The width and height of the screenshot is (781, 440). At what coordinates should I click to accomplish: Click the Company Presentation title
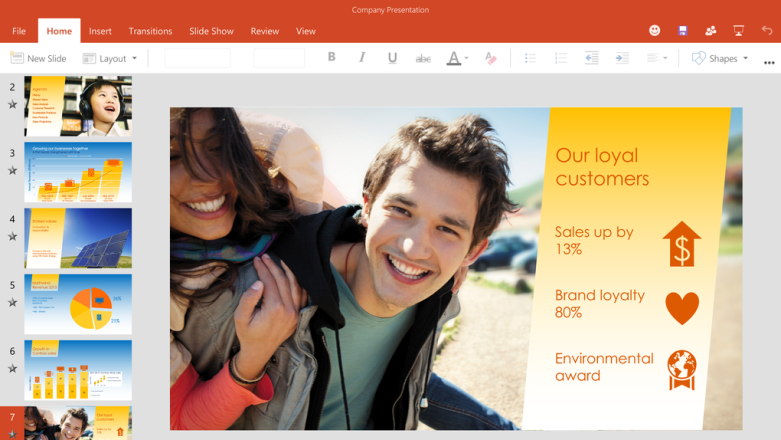390,10
